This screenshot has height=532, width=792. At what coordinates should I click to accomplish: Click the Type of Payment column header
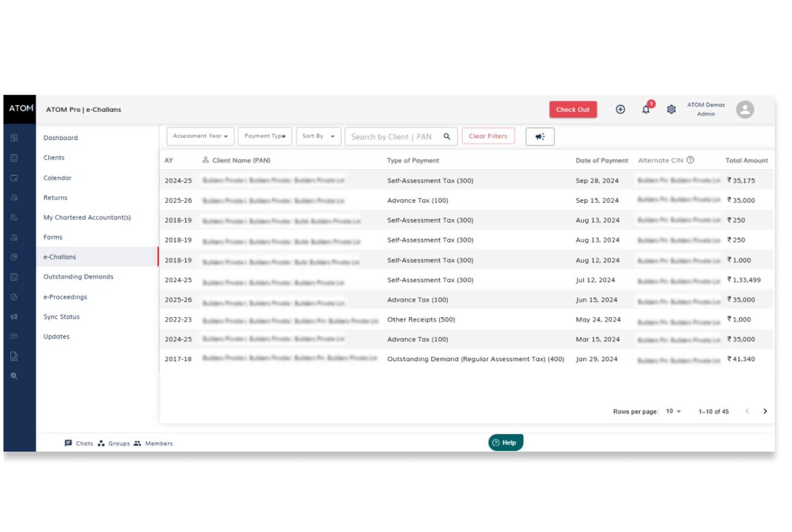[x=413, y=160]
